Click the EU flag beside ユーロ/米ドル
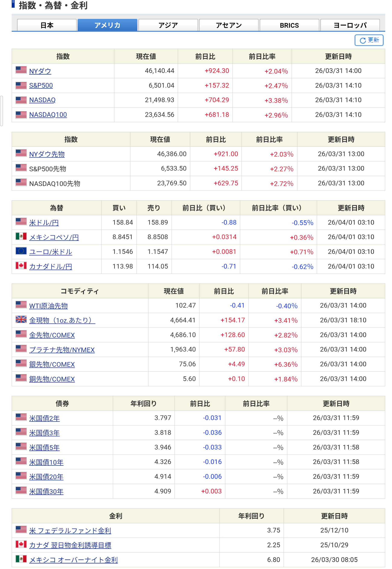The width and height of the screenshot is (392, 569). pos(21,251)
